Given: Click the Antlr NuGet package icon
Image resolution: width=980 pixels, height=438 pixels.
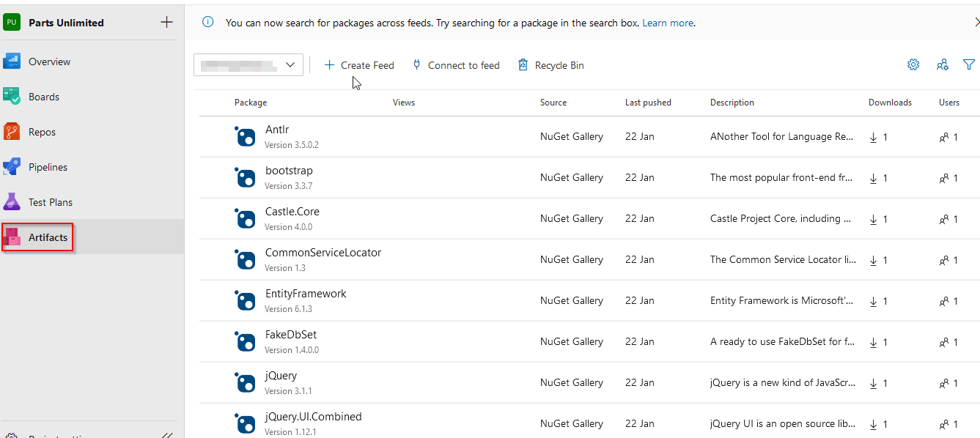Looking at the screenshot, I should (245, 136).
